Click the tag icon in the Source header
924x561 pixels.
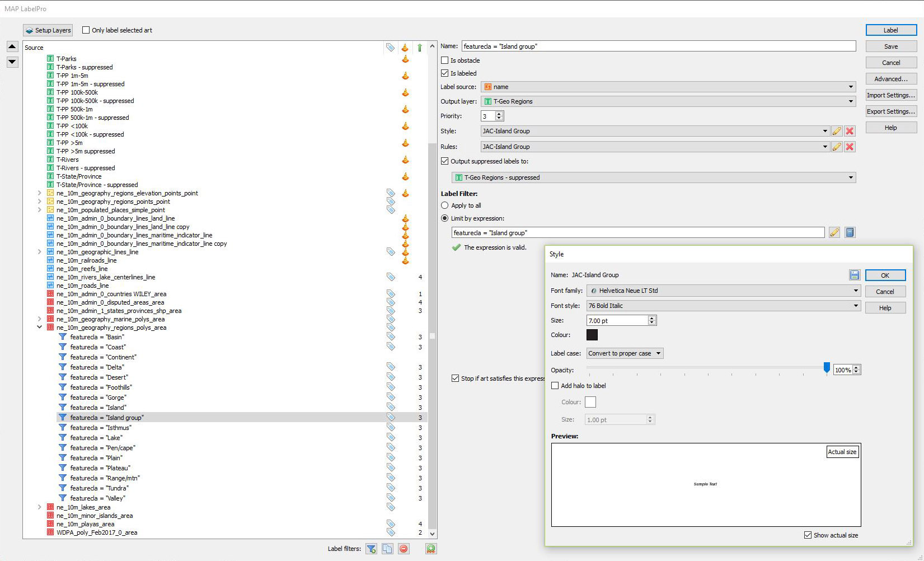[390, 48]
